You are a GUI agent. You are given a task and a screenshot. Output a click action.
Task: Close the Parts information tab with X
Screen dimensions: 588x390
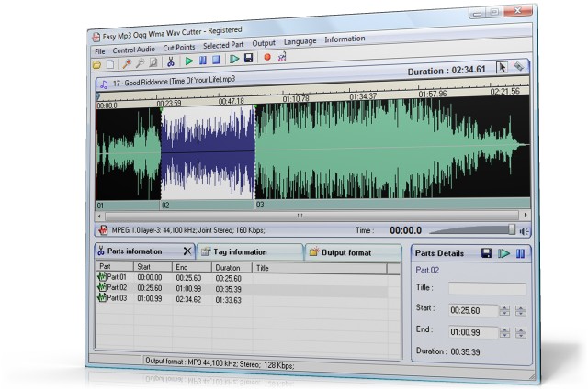pyautogui.click(x=187, y=251)
